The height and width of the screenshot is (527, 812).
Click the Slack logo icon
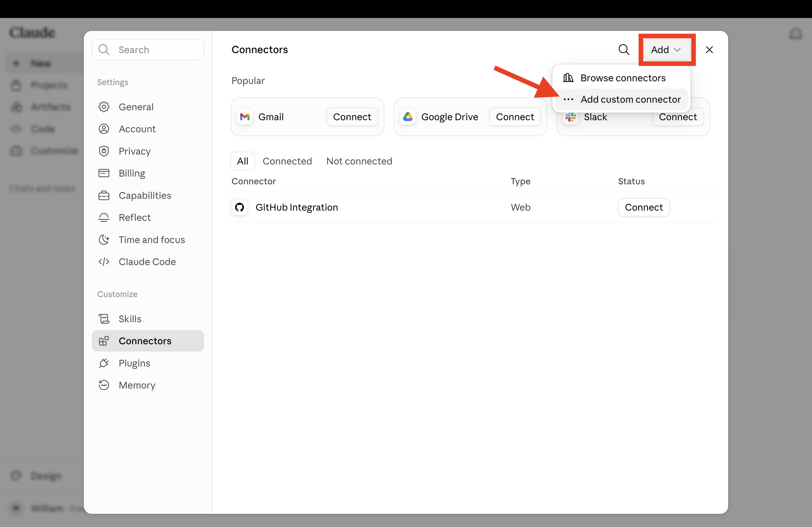click(x=570, y=118)
